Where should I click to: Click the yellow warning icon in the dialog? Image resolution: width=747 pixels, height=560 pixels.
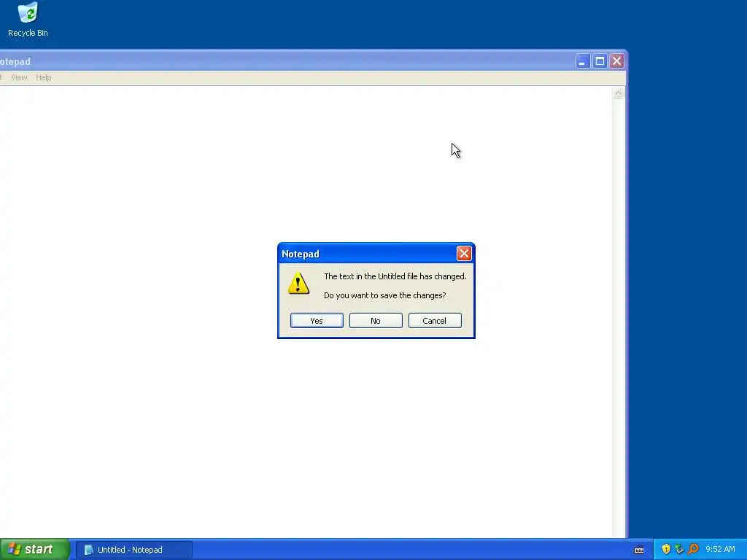(x=298, y=283)
